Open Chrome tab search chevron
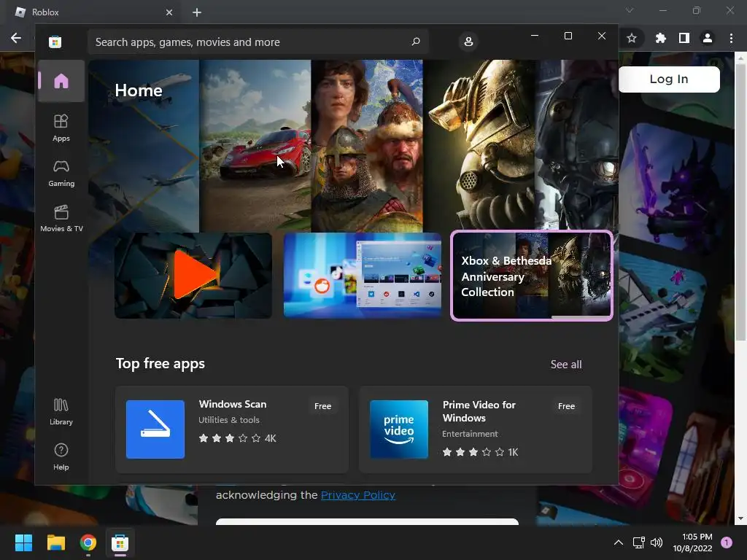The width and height of the screenshot is (747, 560). pyautogui.click(x=630, y=10)
